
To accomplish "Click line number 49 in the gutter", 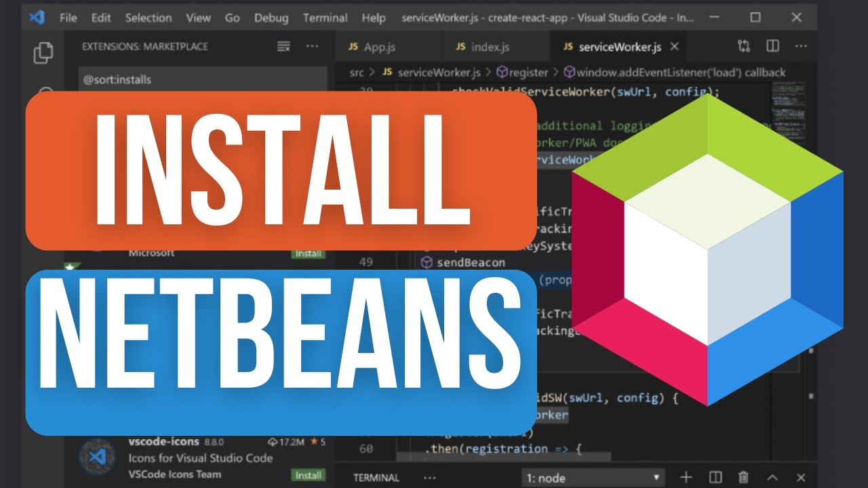I will coord(366,262).
